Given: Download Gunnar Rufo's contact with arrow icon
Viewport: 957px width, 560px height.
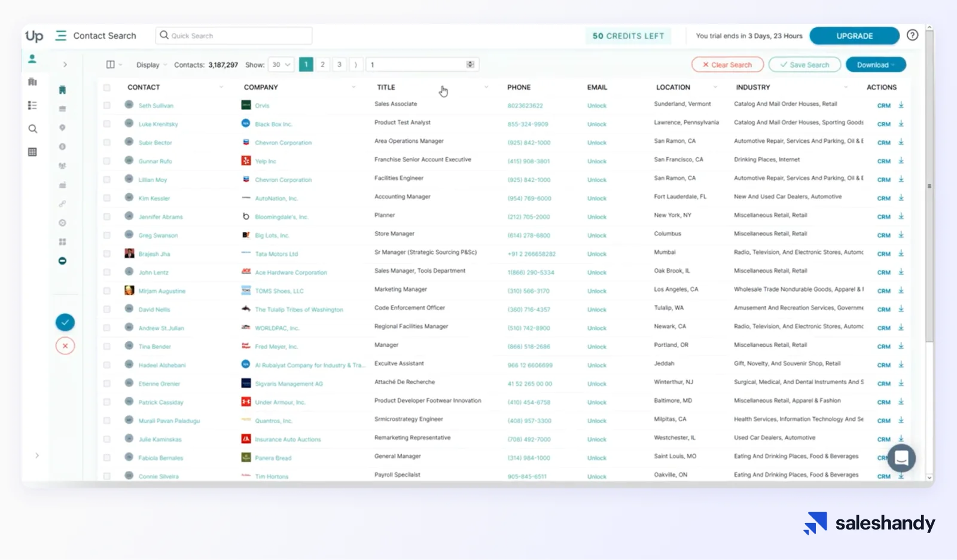Looking at the screenshot, I should pyautogui.click(x=901, y=161).
